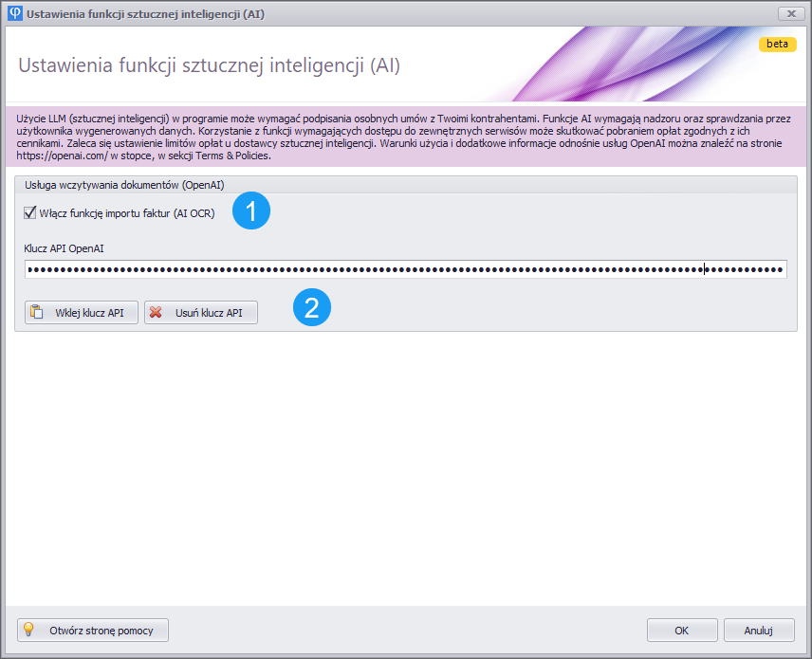Click the lightbulb icon for the help page

click(x=29, y=630)
